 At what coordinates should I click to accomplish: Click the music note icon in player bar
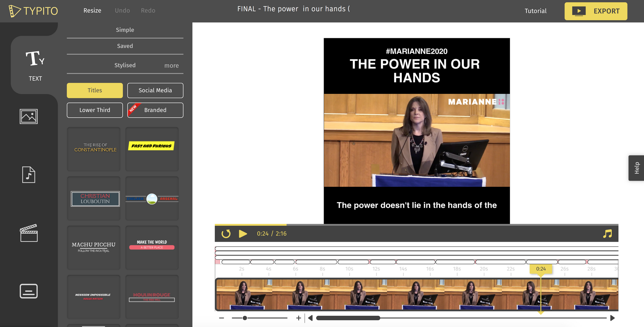tap(607, 234)
